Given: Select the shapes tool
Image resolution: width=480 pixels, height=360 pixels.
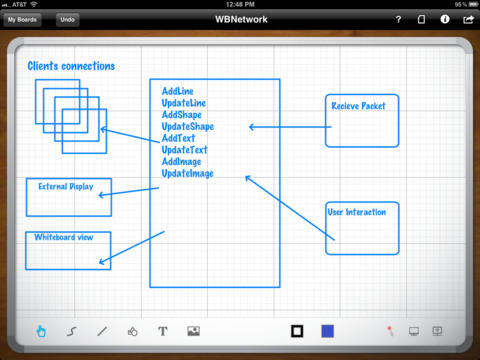Looking at the screenshot, I should [x=133, y=331].
